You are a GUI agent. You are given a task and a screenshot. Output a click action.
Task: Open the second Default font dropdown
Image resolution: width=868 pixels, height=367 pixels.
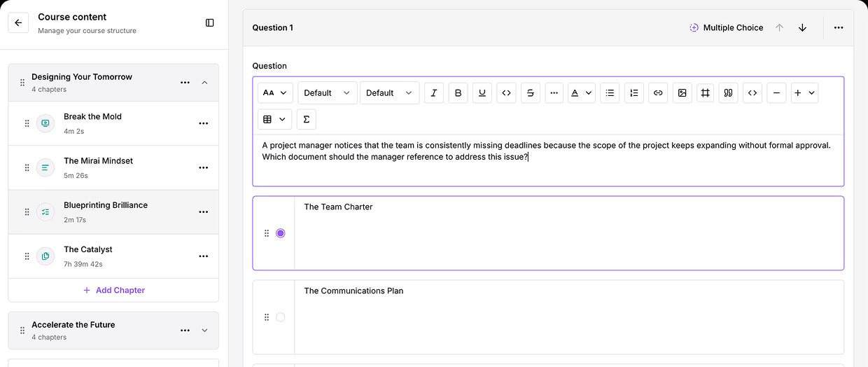(x=390, y=92)
